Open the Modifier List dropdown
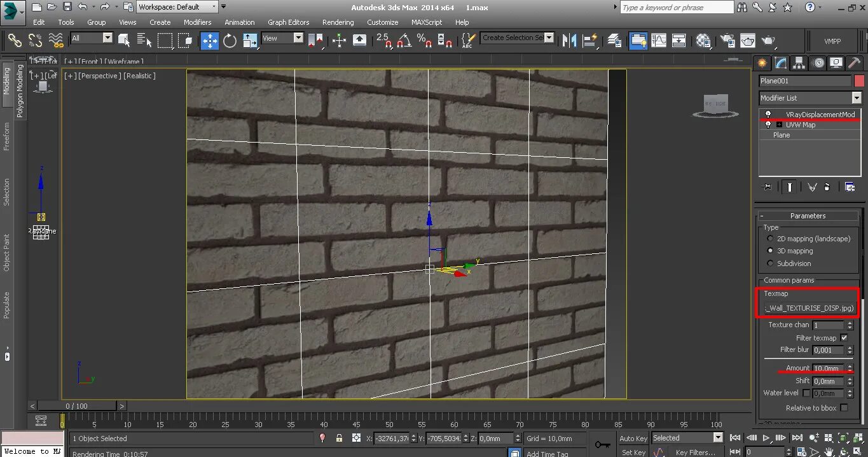Viewport: 868px width, 457px height. pyautogui.click(x=857, y=98)
